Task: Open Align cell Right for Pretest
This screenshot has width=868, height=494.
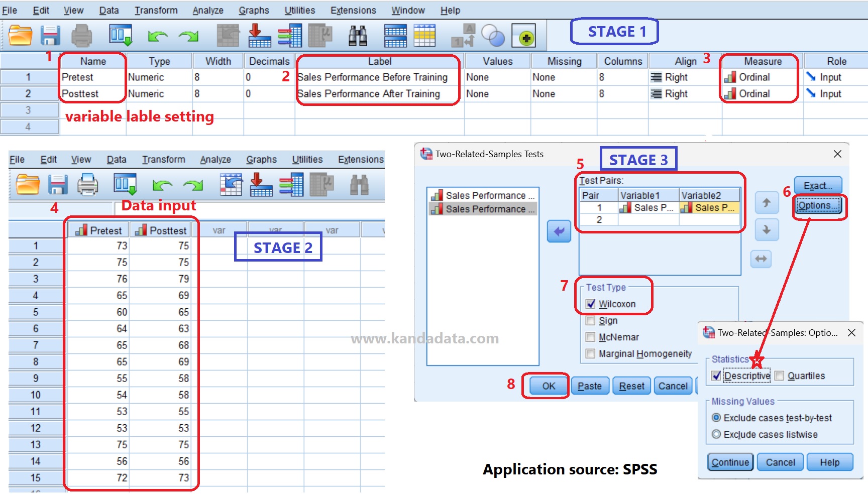Action: (x=676, y=77)
